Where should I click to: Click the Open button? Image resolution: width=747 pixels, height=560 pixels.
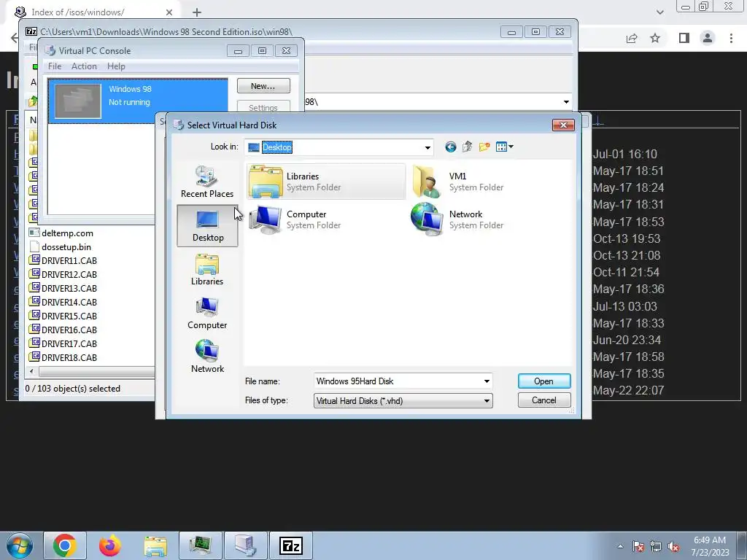(x=543, y=381)
